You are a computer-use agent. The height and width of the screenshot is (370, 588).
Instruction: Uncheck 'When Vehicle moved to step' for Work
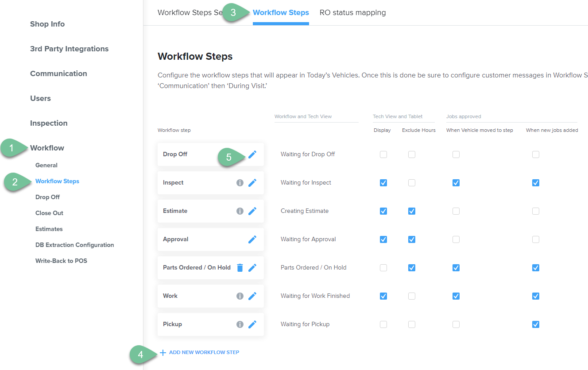(x=456, y=296)
